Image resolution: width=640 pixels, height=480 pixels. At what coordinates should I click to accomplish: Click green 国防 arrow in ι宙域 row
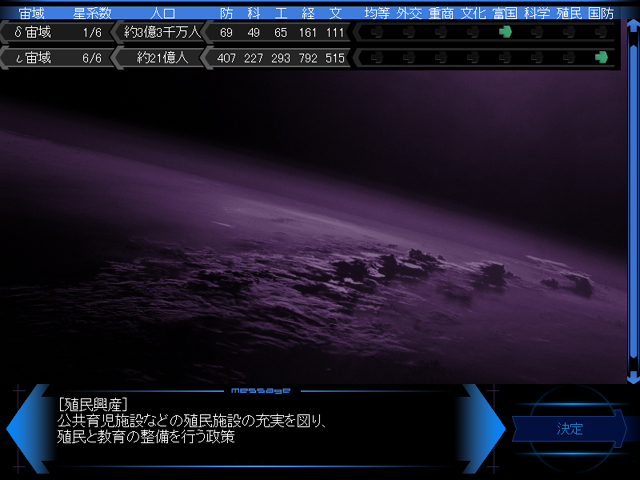point(601,58)
